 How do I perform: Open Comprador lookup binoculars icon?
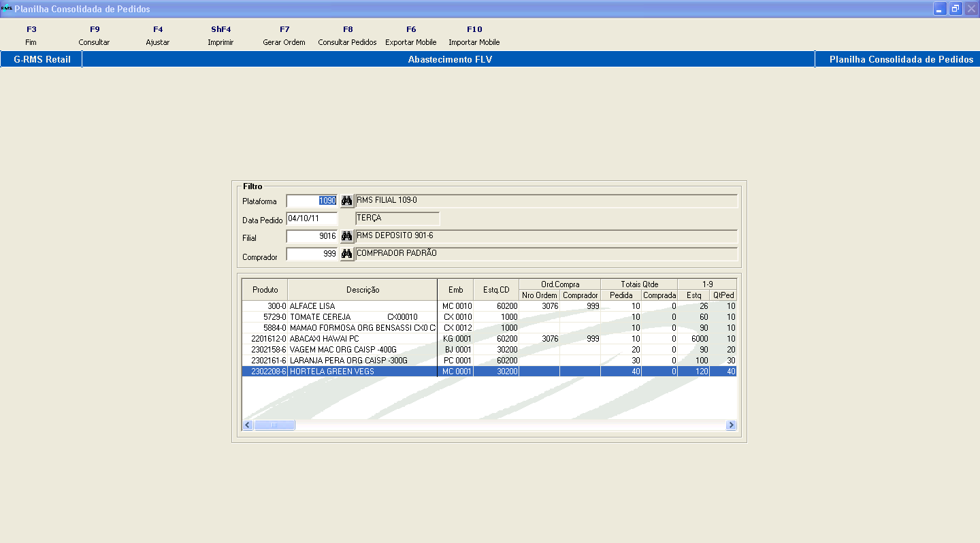[346, 254]
